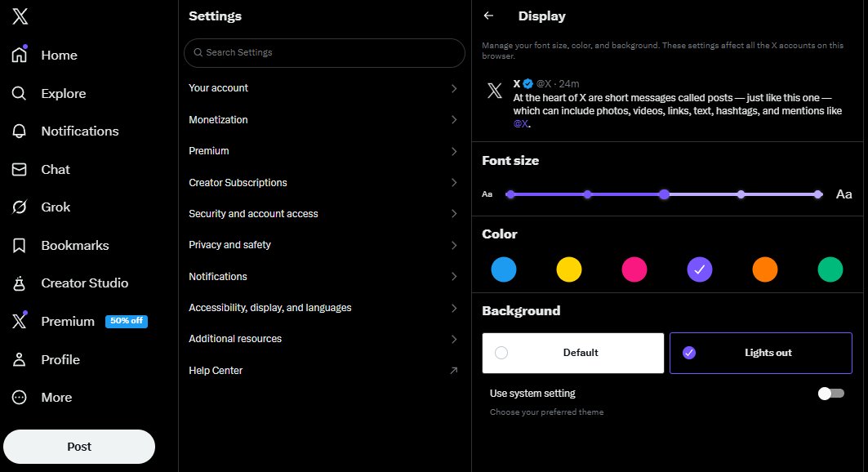Open Privacy and safety settings

pos(324,245)
